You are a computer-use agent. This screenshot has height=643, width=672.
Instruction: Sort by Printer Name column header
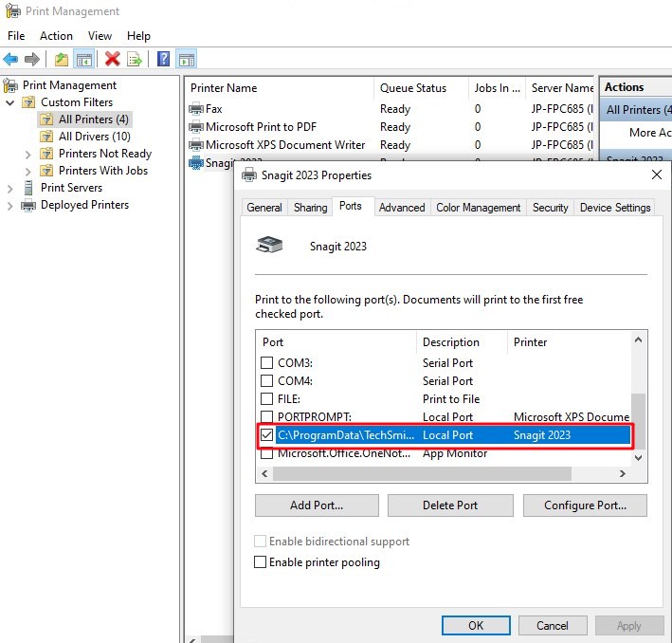coord(279,88)
